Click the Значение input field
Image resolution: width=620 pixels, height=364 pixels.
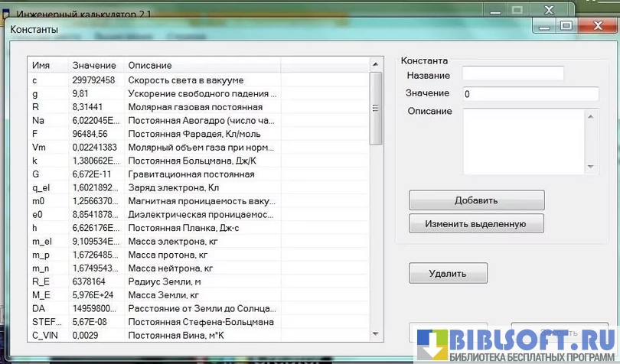530,93
